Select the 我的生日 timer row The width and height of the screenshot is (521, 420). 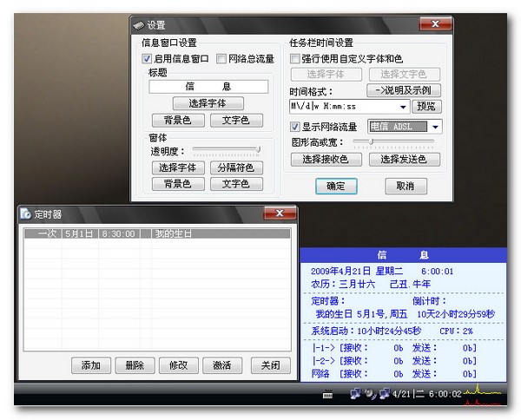tap(156, 233)
